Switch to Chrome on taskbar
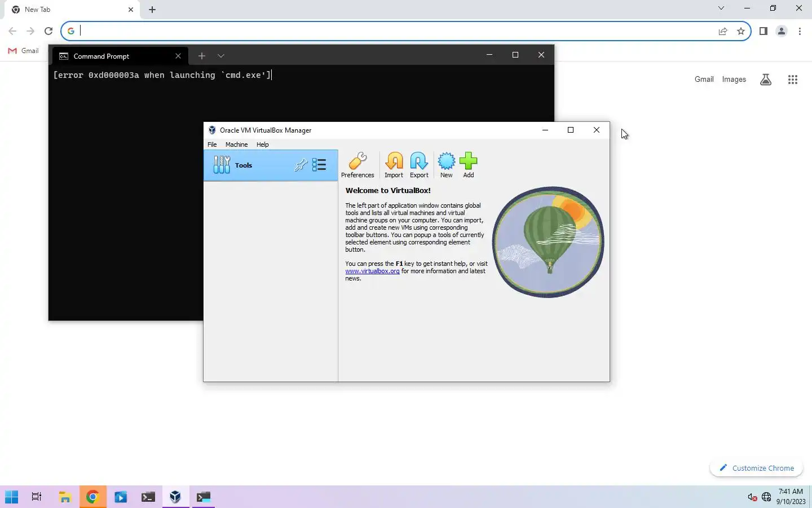 tap(92, 497)
